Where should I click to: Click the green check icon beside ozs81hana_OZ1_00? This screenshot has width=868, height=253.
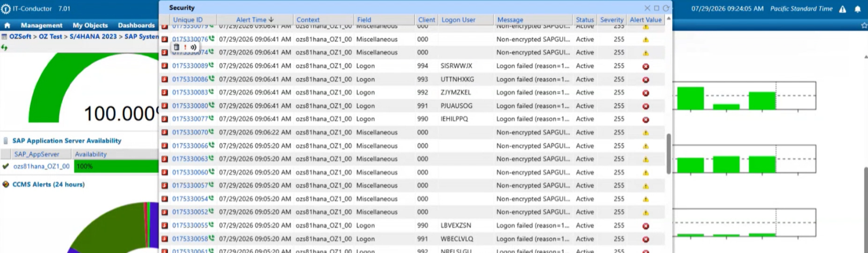point(6,166)
